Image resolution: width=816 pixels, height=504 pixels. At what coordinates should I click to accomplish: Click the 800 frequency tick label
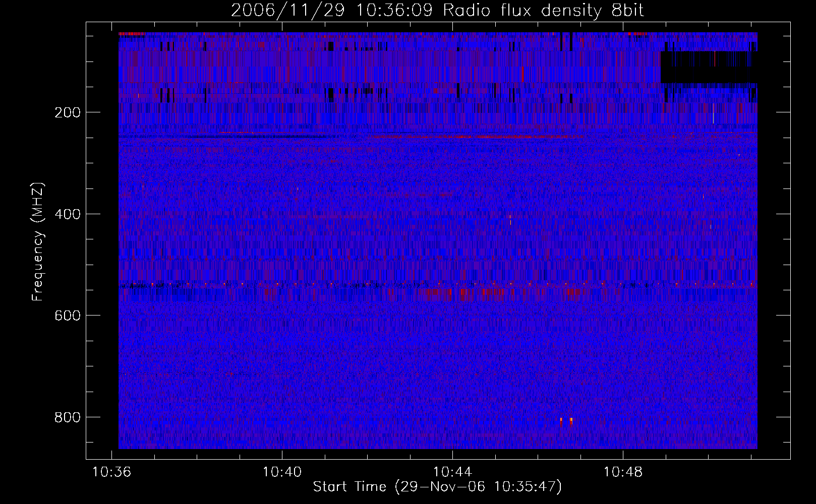68,417
